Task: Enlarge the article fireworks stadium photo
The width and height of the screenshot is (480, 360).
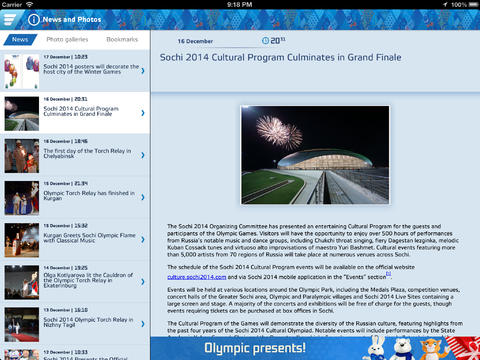Action: pyautogui.click(x=315, y=155)
